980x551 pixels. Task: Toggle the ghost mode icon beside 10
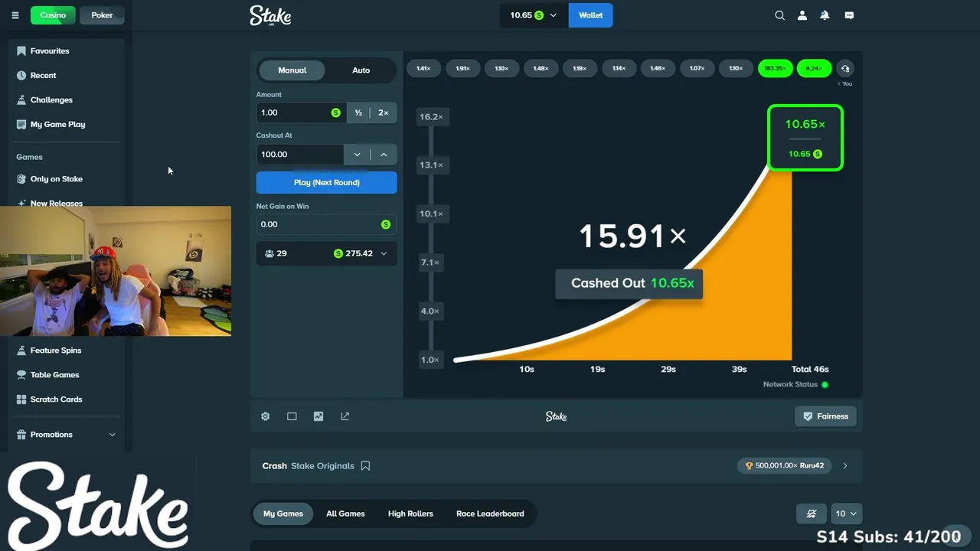tap(812, 514)
